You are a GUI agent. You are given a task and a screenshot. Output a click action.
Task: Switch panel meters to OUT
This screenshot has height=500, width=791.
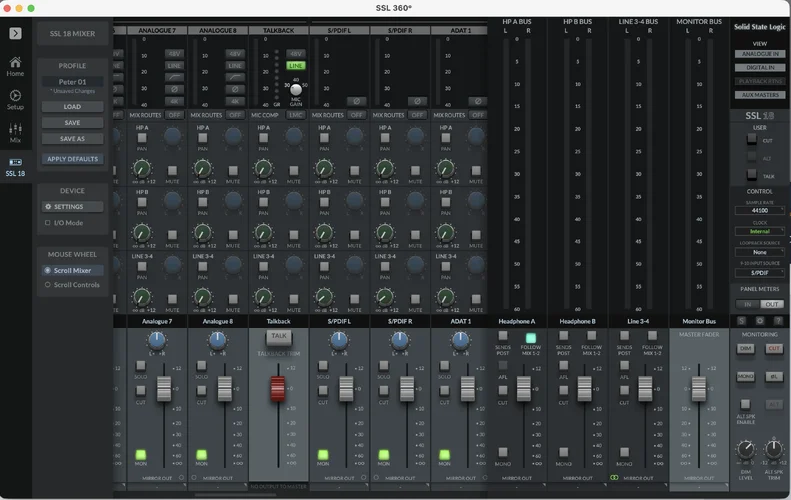click(772, 304)
